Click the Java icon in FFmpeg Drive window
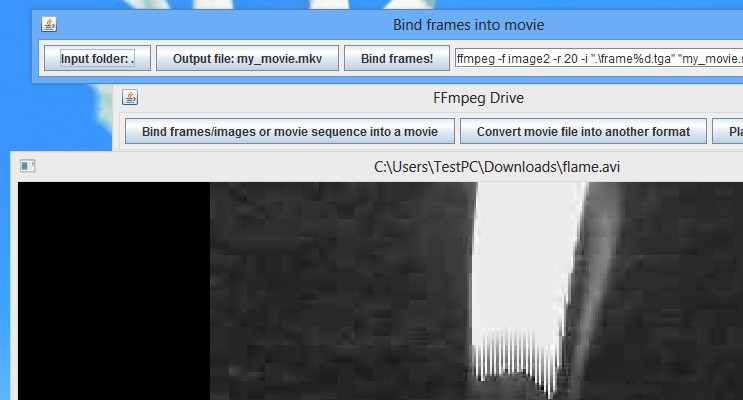The width and height of the screenshot is (743, 400). (130, 97)
